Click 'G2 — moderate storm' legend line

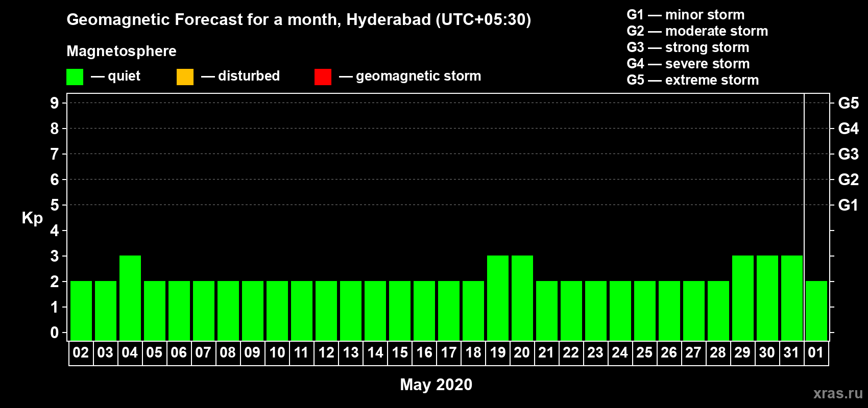pyautogui.click(x=697, y=31)
